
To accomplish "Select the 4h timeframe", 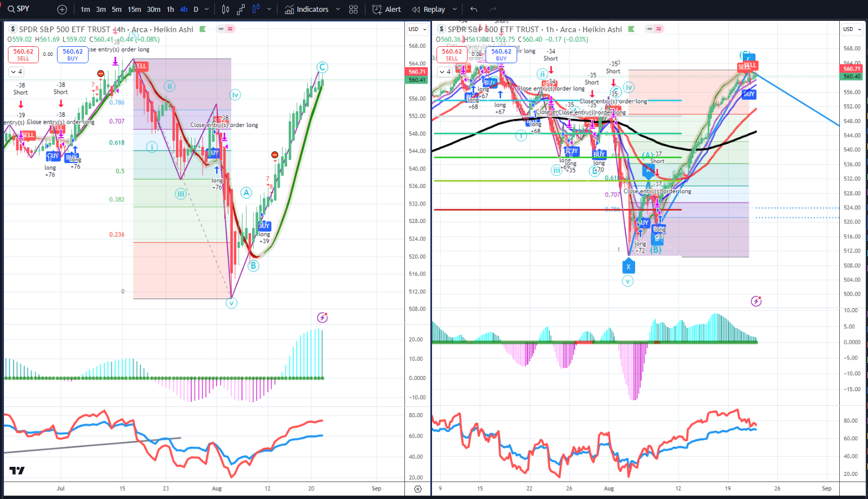I will click(184, 10).
